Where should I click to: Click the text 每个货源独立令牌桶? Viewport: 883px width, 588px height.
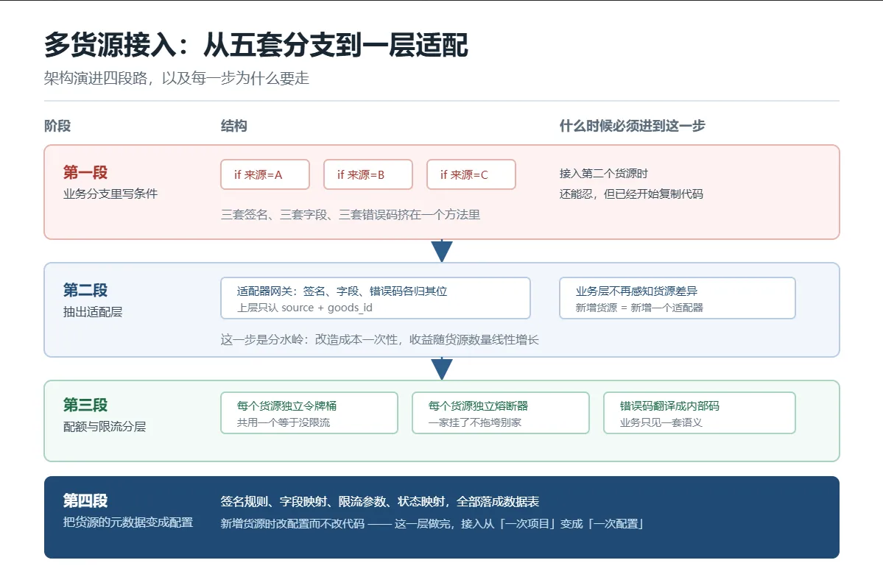[x=286, y=405]
